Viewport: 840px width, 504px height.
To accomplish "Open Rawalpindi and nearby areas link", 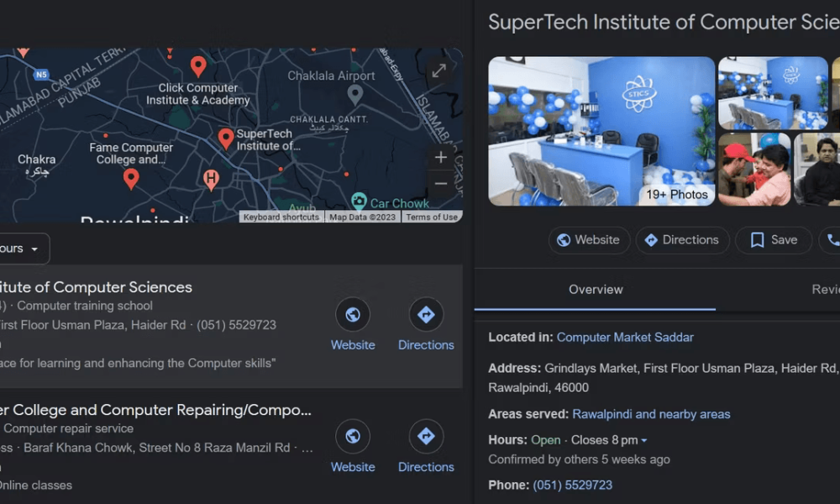I will coord(651,414).
